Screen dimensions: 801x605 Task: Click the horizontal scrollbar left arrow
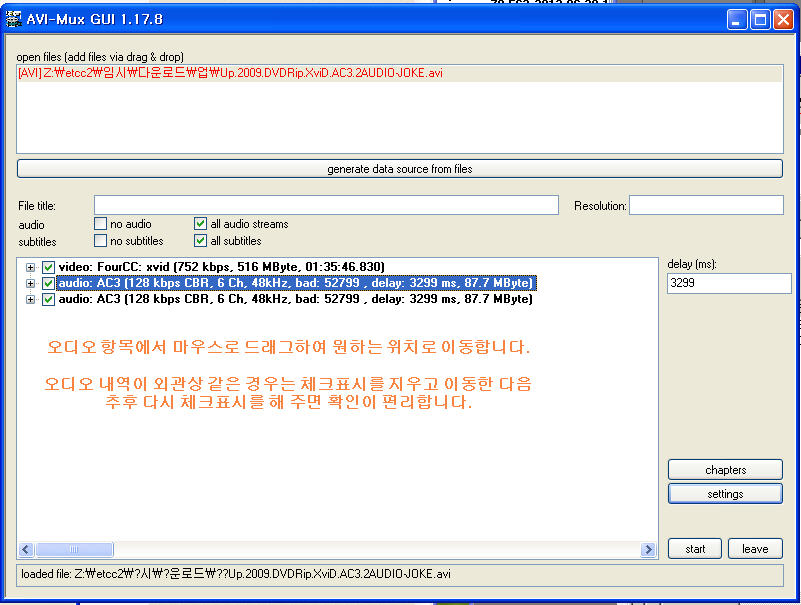[x=27, y=549]
